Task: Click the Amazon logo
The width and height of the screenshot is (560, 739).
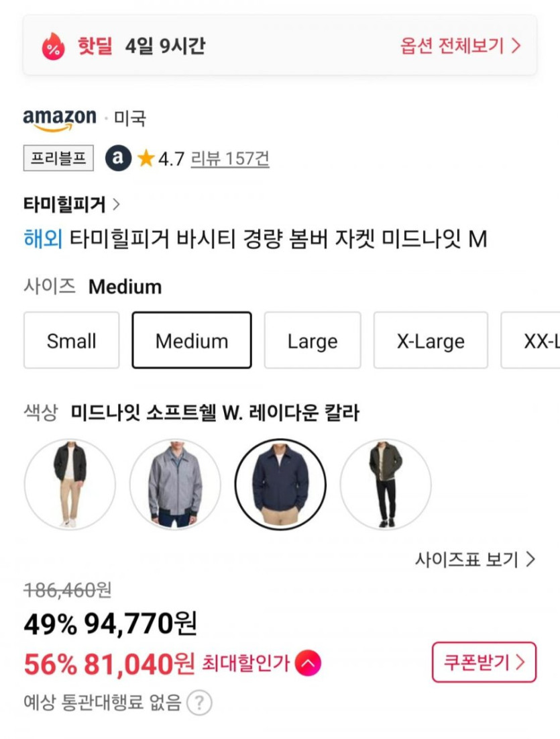Action: pos(60,119)
